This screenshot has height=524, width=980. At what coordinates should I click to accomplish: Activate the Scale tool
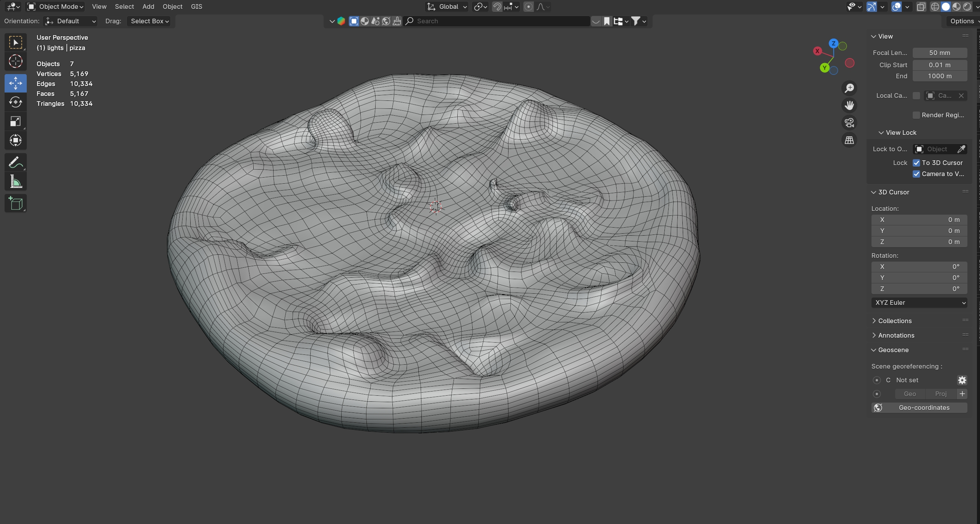coord(15,121)
